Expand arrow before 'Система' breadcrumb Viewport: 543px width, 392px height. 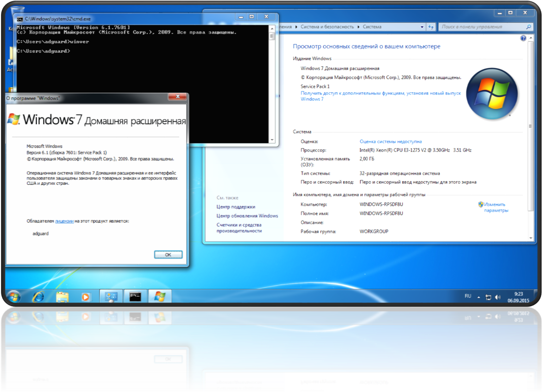[x=358, y=27]
